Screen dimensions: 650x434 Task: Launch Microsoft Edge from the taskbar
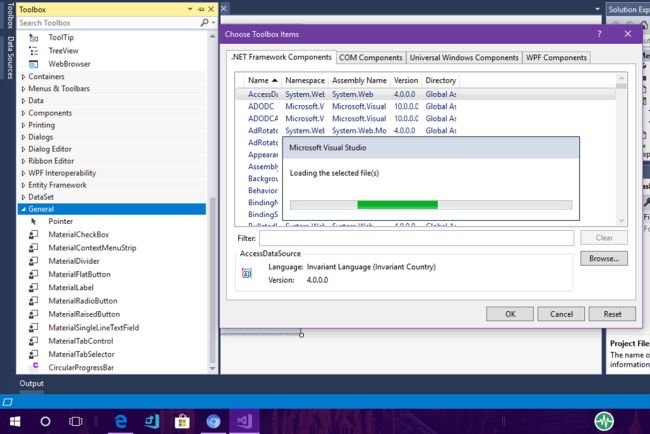point(121,422)
